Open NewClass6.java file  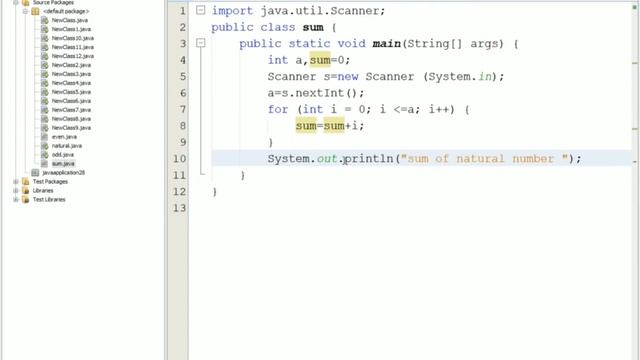(x=71, y=101)
